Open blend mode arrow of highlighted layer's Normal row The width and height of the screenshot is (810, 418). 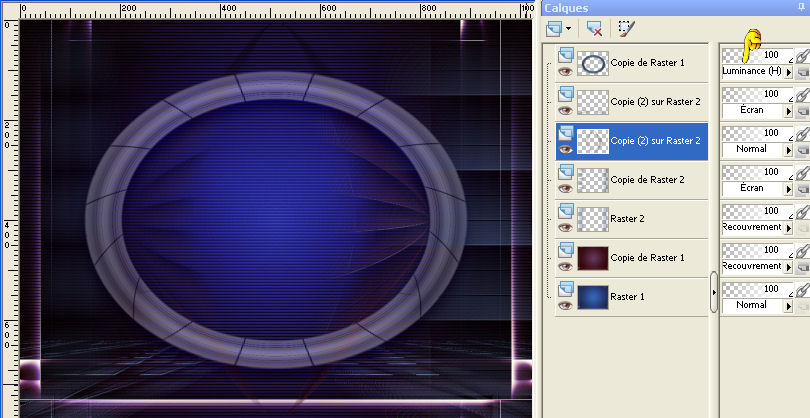tap(788, 150)
